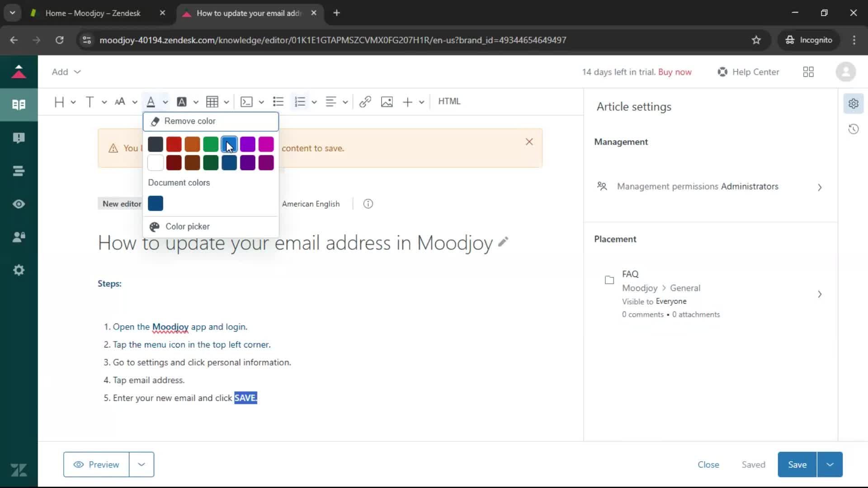Click the Zendesk logo at bottom

click(x=19, y=470)
